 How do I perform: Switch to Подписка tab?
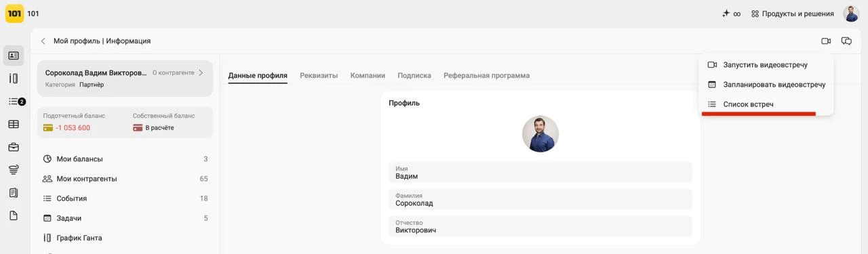pos(414,75)
